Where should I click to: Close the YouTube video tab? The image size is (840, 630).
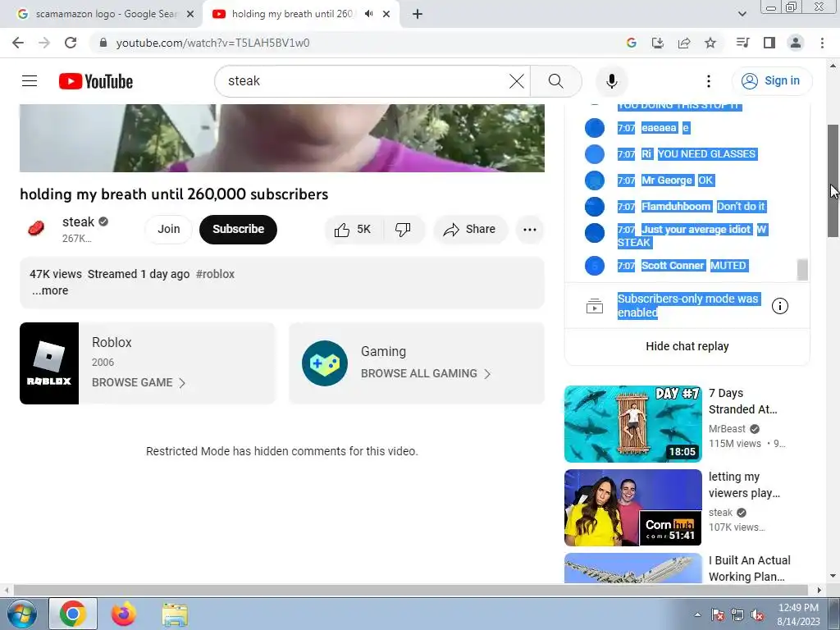click(386, 15)
